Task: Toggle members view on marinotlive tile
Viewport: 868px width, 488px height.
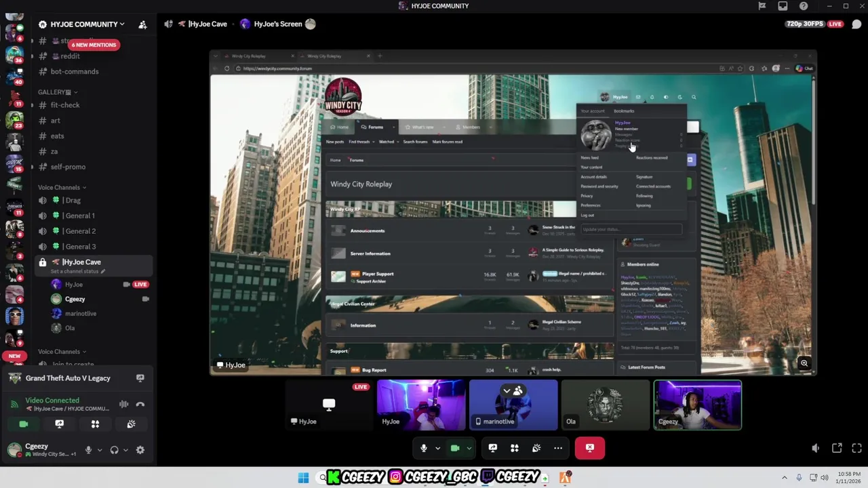Action: (x=518, y=390)
